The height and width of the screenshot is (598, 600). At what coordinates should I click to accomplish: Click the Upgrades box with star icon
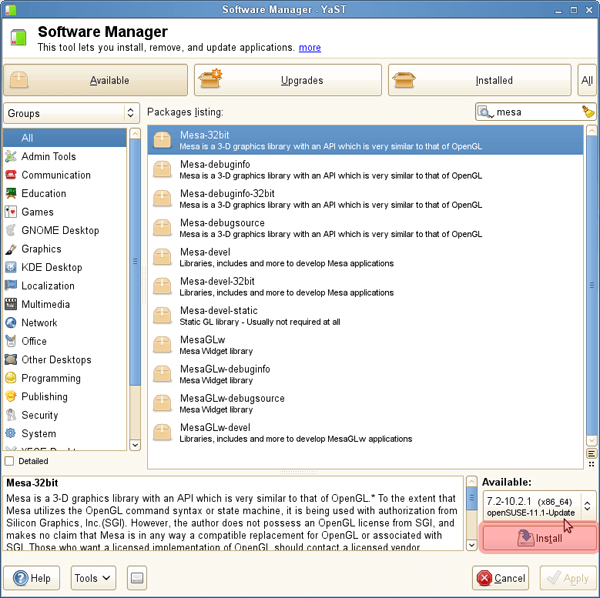tap(210, 78)
